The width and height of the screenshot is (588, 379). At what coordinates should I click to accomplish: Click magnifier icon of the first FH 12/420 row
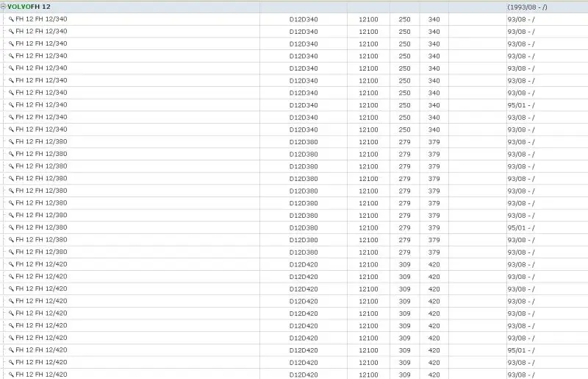click(11, 264)
